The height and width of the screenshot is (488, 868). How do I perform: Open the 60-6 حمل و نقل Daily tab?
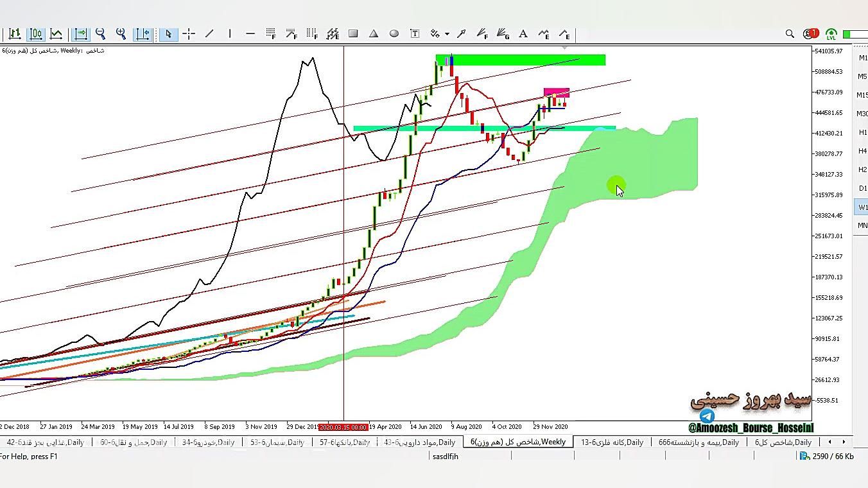pyautogui.click(x=134, y=442)
